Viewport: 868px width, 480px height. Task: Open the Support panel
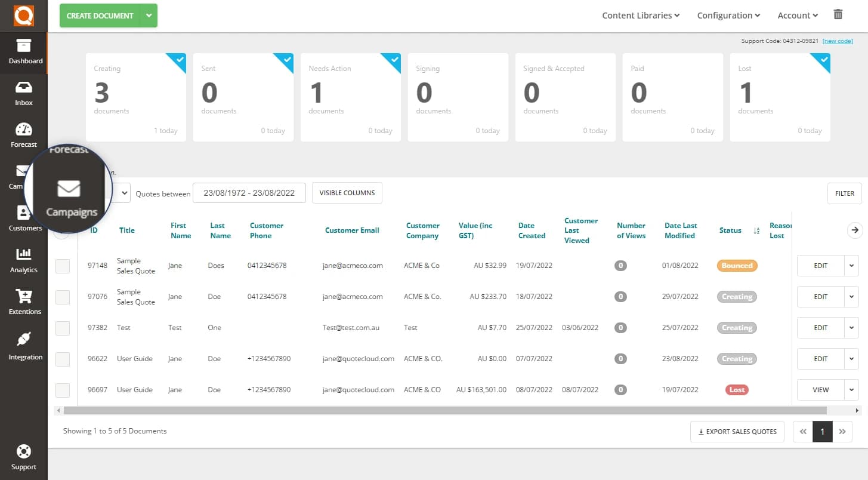pos(24,458)
